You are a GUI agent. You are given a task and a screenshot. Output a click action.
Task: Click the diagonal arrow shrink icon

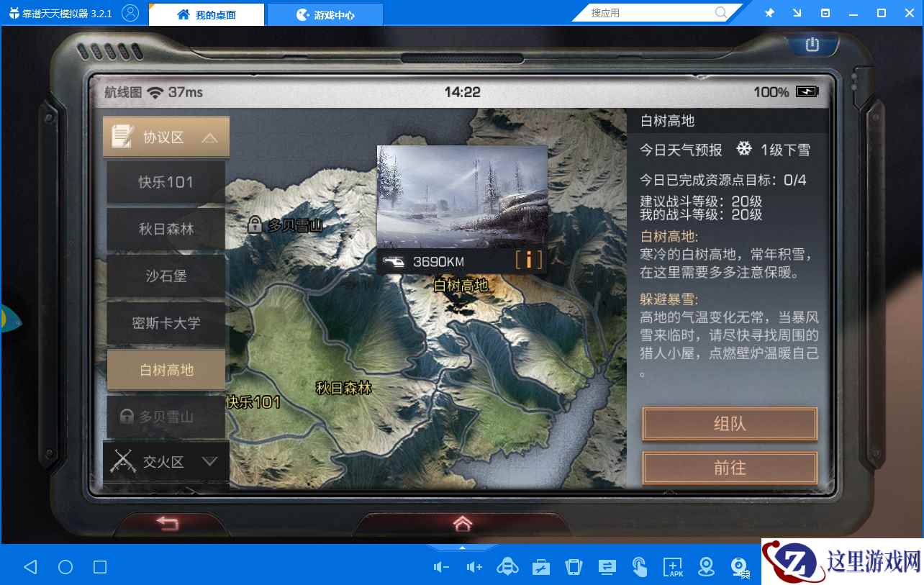click(x=797, y=13)
